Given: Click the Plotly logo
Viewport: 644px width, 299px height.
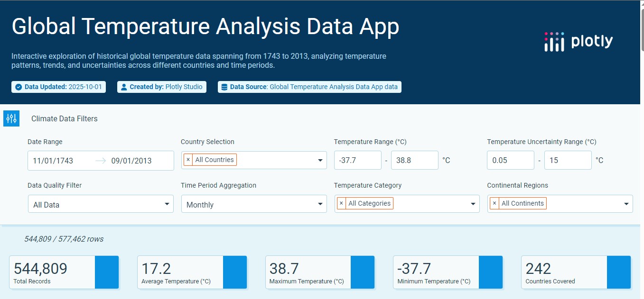Looking at the screenshot, I should pos(579,42).
